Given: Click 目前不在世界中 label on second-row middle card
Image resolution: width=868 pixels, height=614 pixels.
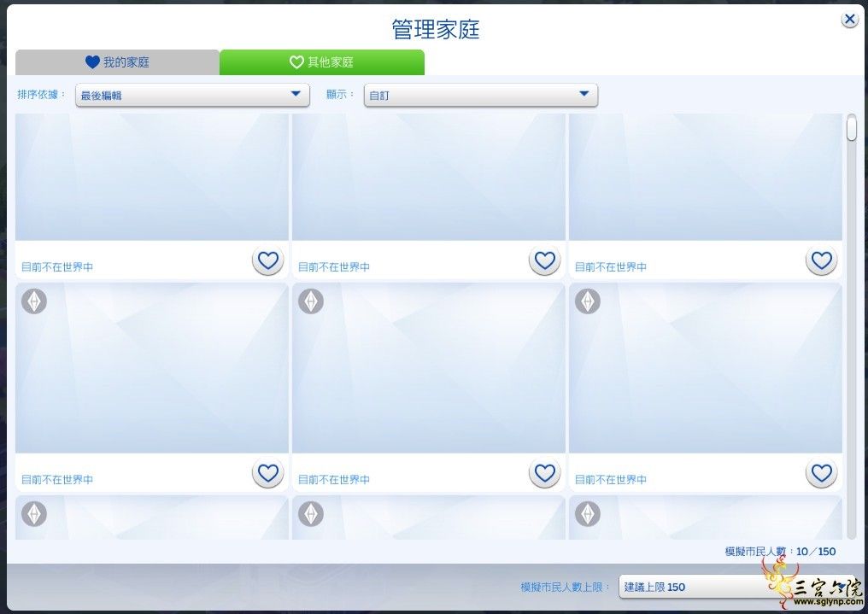Looking at the screenshot, I should pyautogui.click(x=334, y=480).
